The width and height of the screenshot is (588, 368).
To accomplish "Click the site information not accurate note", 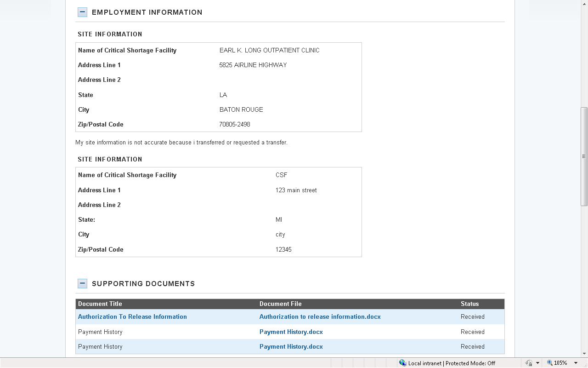I will [x=181, y=143].
